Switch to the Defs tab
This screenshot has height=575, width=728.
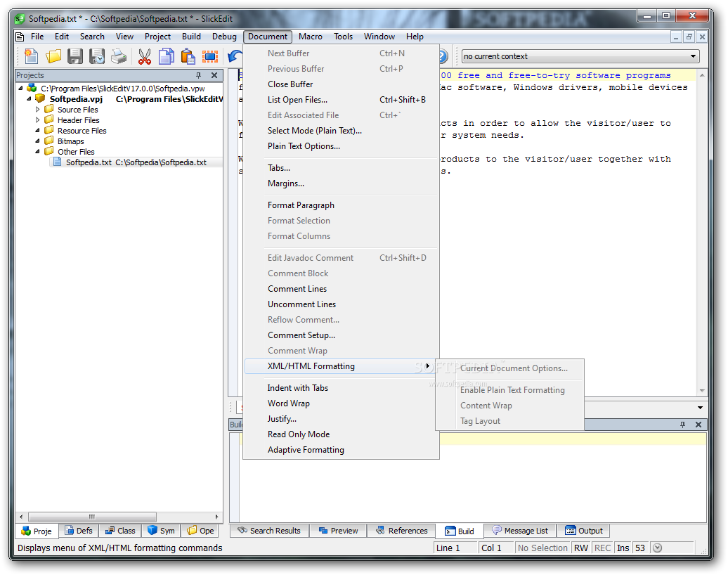click(x=79, y=531)
